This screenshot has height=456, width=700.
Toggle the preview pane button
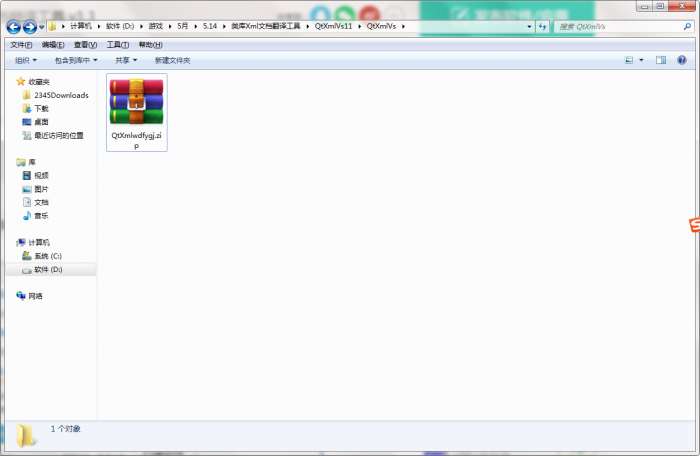click(x=661, y=60)
